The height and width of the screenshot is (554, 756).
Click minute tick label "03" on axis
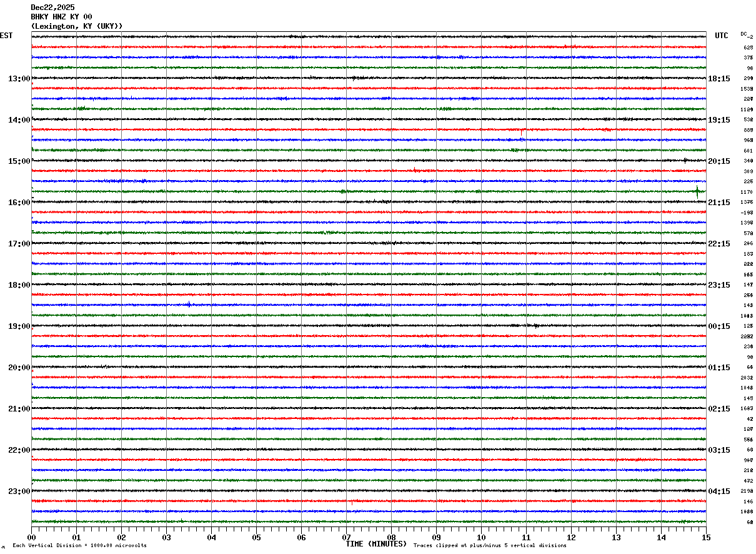(x=166, y=537)
